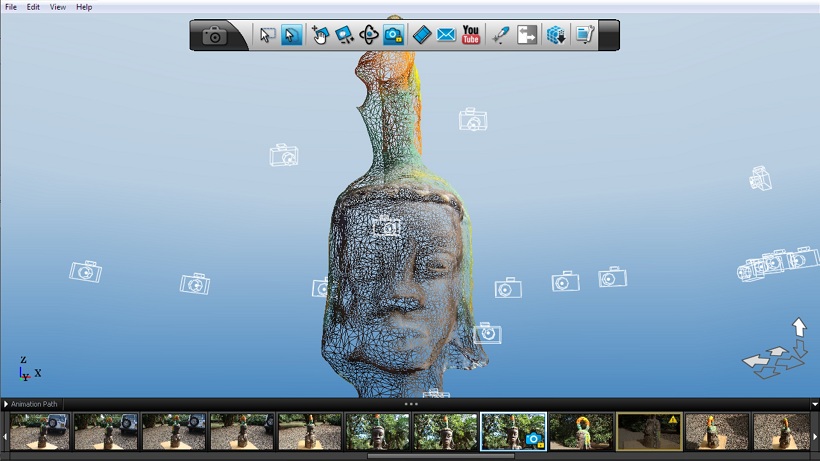The image size is (820, 461).
Task: Click the outlined down navigation arrow
Action: [801, 348]
